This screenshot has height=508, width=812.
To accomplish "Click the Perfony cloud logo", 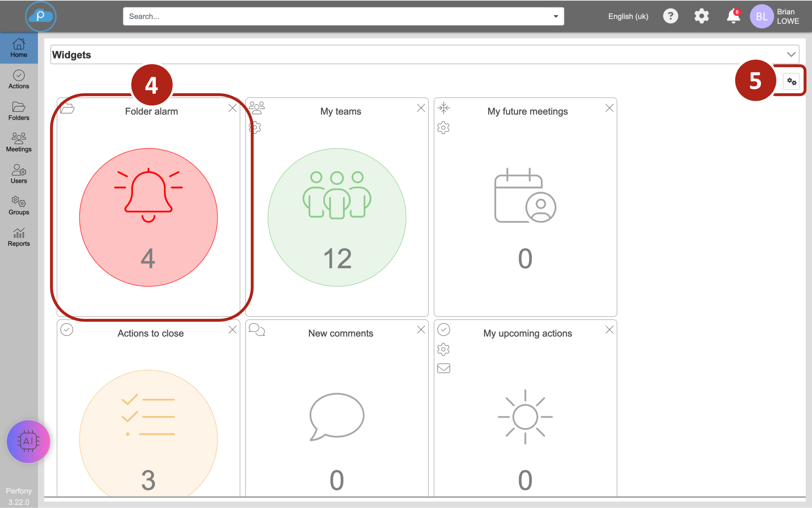I will (x=41, y=16).
